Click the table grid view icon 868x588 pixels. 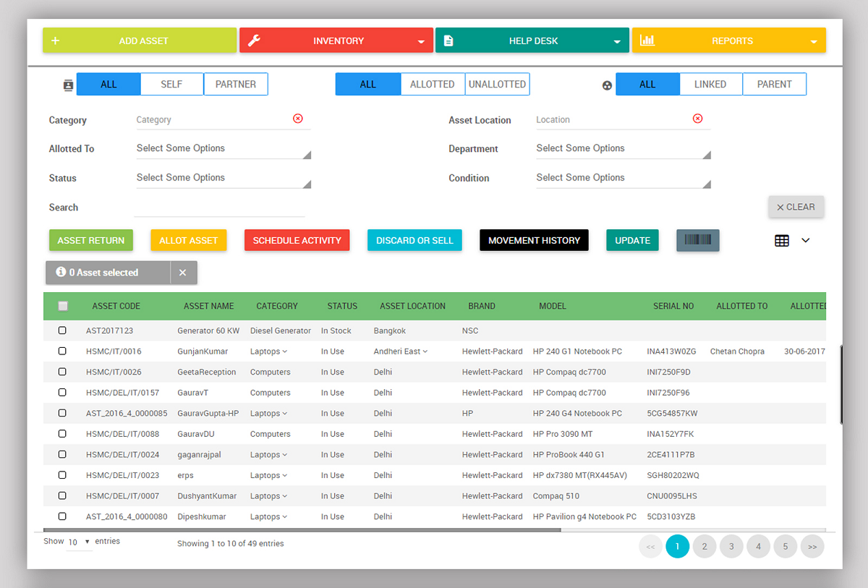click(782, 240)
